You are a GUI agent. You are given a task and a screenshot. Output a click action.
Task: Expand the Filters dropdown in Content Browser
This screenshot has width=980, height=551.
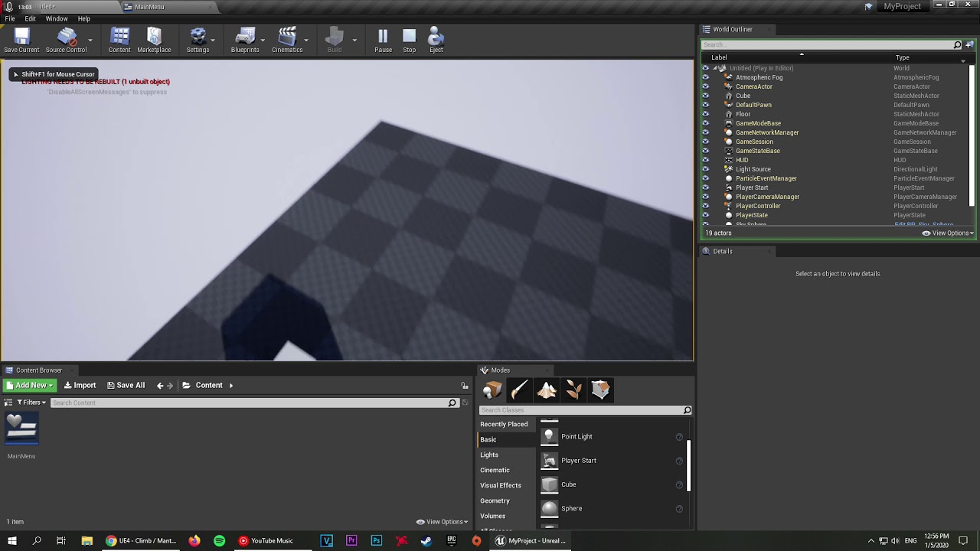click(x=31, y=403)
